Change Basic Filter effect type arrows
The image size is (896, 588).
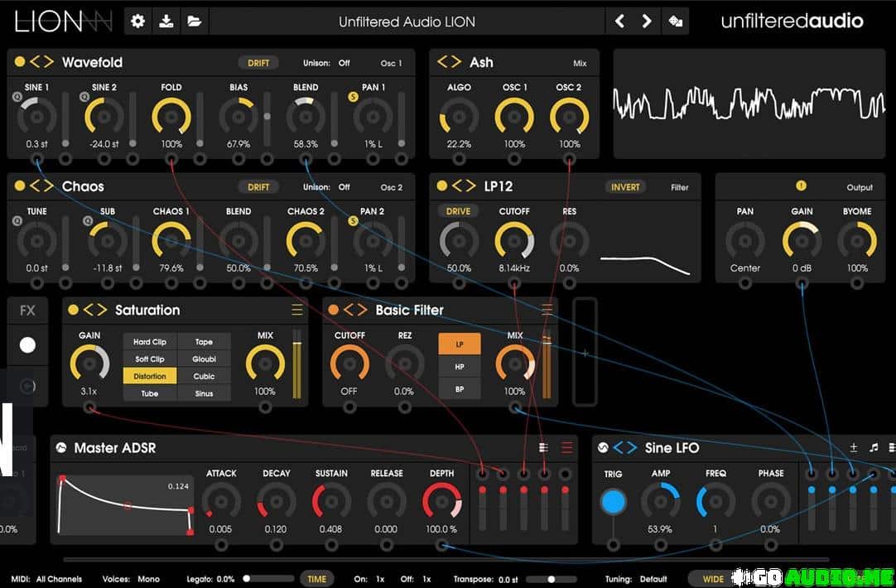[x=354, y=310]
